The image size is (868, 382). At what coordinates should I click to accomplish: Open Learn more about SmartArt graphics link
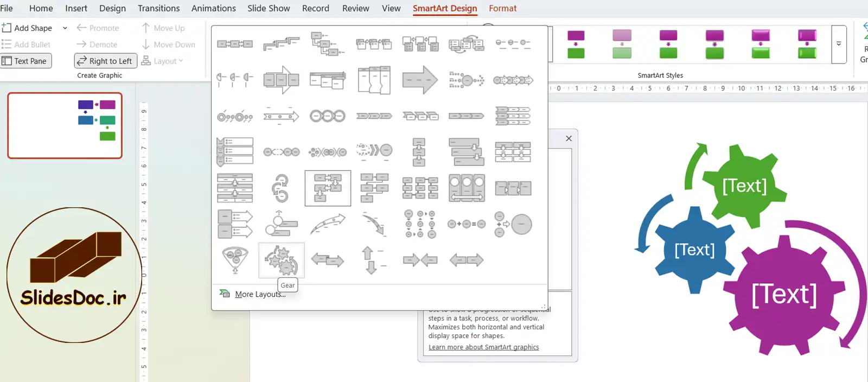(x=483, y=347)
